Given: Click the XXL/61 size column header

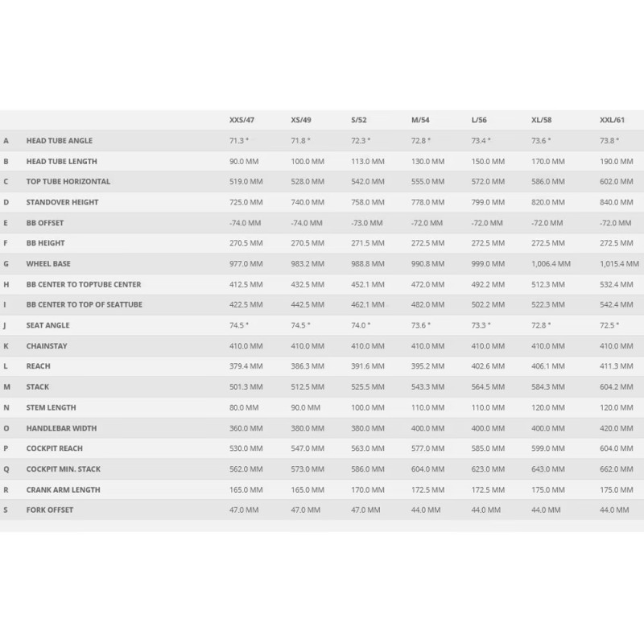Looking at the screenshot, I should [x=612, y=120].
